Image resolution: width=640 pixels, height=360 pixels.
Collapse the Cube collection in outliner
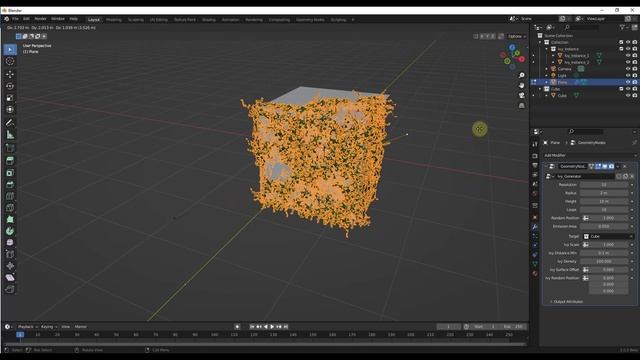(540, 89)
